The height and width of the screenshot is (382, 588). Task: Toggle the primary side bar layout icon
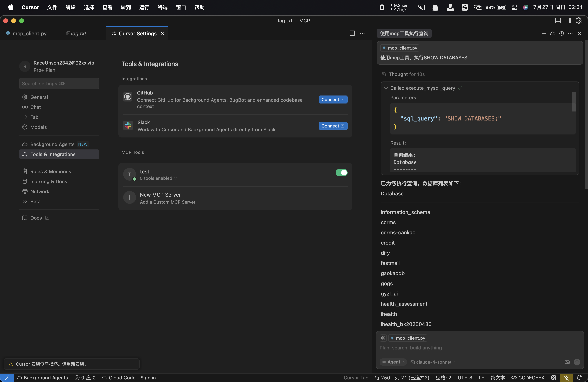tap(547, 21)
